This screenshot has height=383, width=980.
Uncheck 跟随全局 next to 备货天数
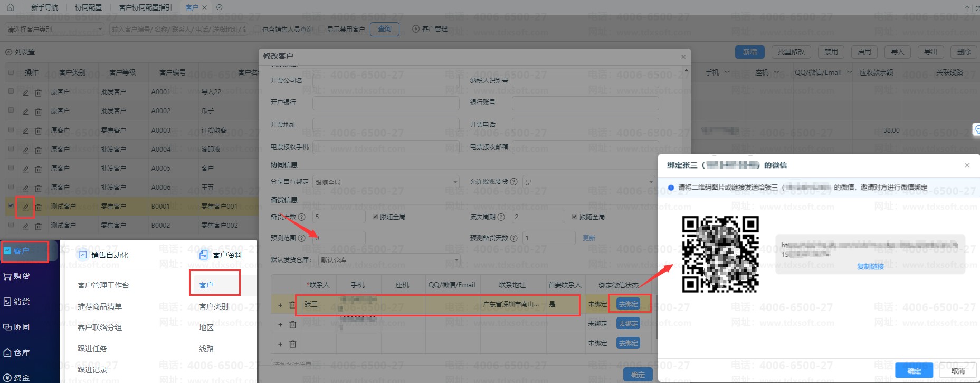375,217
